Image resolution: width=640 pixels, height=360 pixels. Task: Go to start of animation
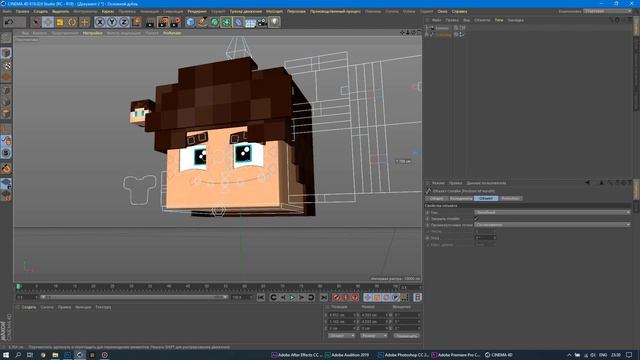pyautogui.click(x=261, y=298)
